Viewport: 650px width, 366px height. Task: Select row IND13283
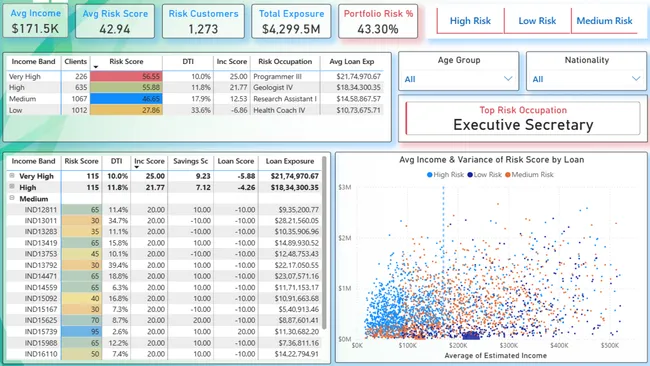click(x=164, y=231)
